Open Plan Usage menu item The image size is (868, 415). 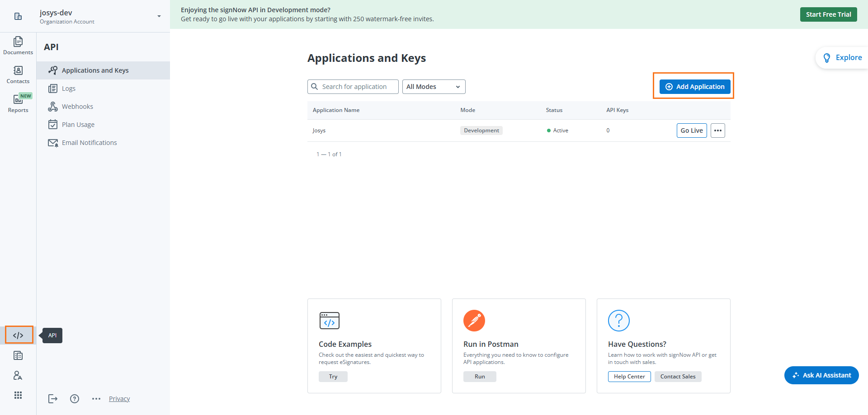click(78, 125)
